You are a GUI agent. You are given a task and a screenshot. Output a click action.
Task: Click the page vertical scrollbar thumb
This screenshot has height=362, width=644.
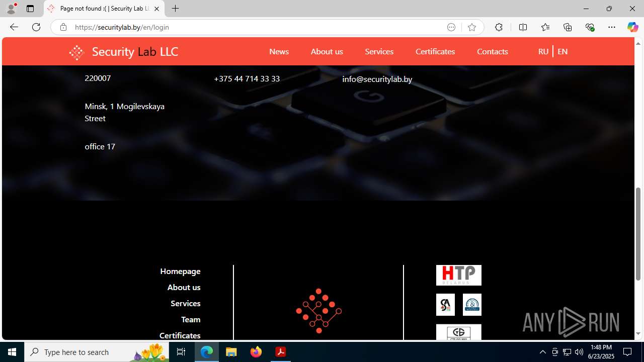[638, 234]
